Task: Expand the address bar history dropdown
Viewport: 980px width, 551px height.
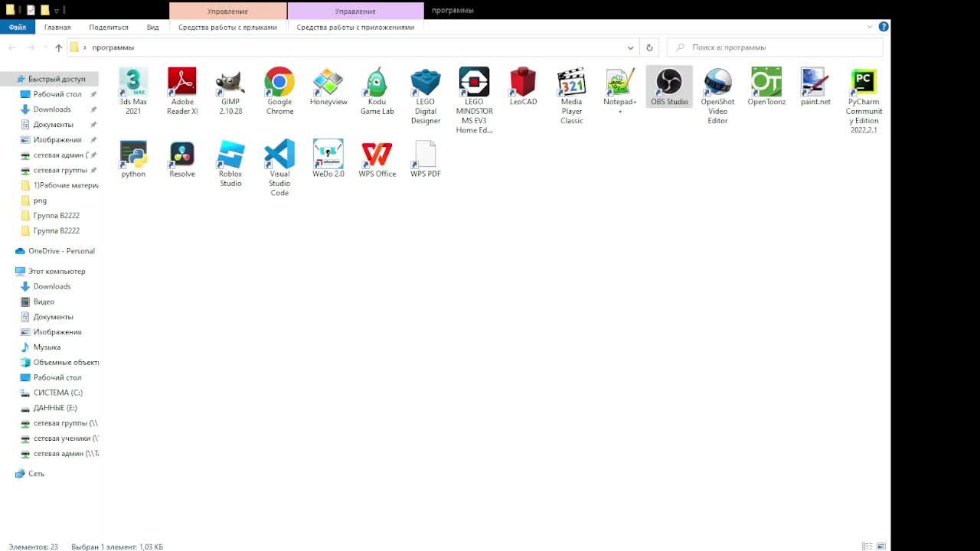Action: point(631,47)
